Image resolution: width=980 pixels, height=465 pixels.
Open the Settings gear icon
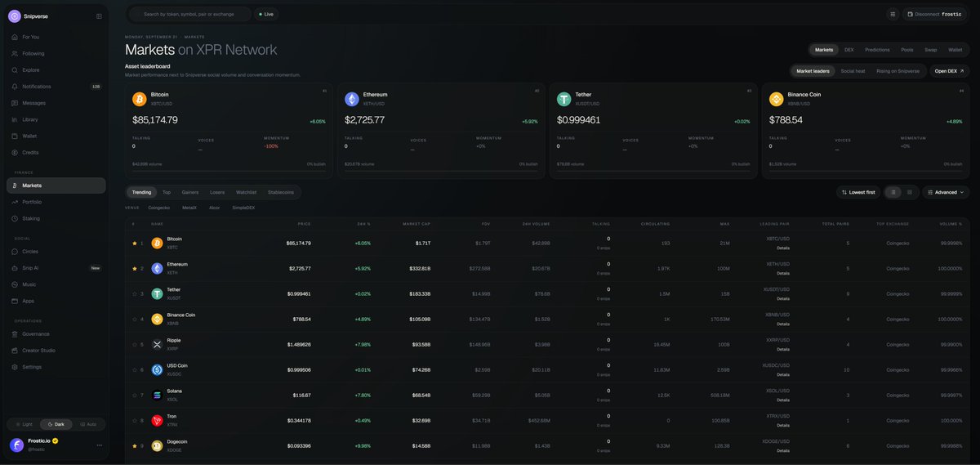point(15,367)
